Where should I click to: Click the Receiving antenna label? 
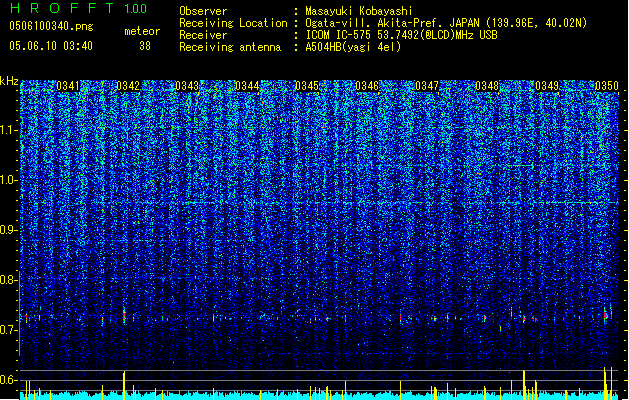(x=230, y=47)
